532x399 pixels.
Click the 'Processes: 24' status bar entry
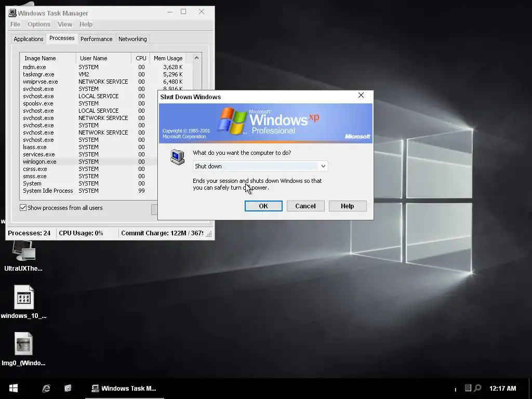(x=29, y=233)
